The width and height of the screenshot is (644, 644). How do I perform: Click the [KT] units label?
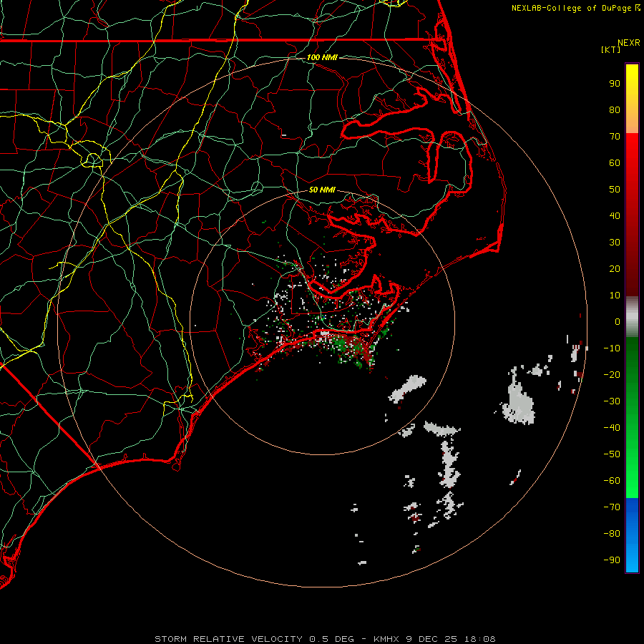coord(610,49)
